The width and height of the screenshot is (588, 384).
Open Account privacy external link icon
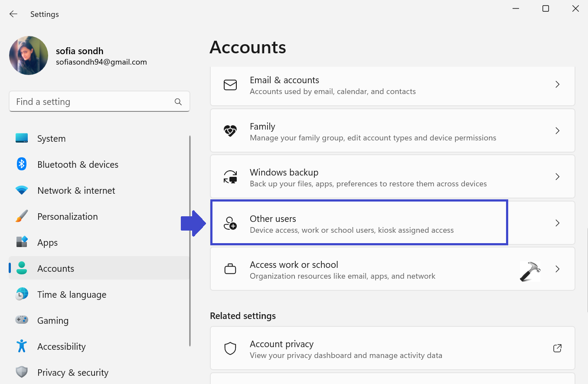tap(558, 348)
